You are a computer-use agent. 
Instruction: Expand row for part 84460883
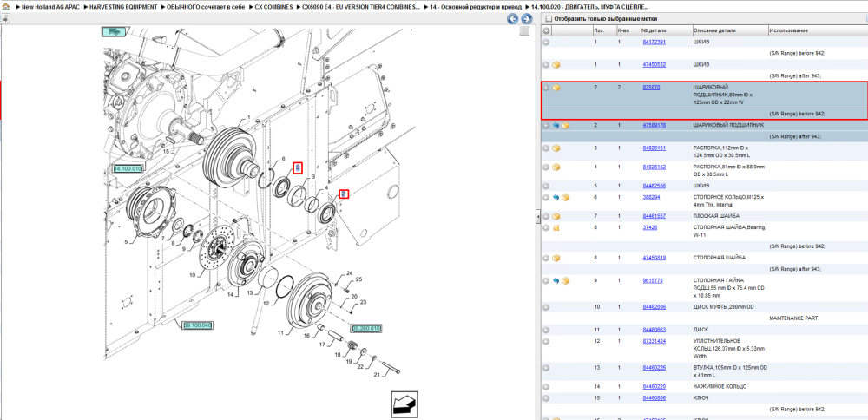(x=546, y=330)
